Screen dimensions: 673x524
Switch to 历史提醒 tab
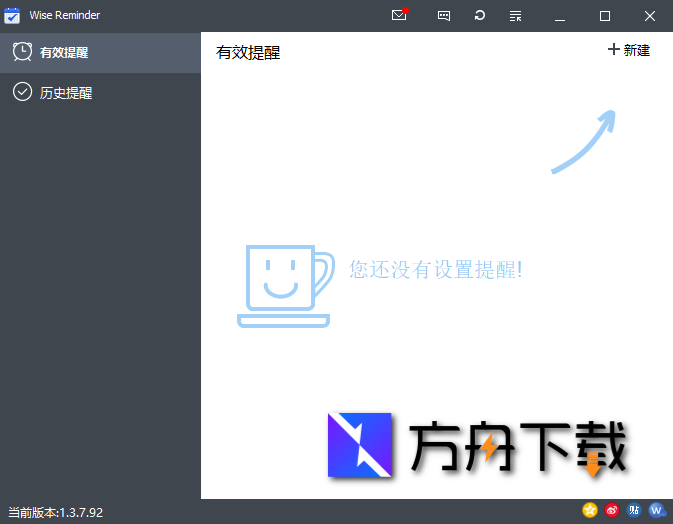coord(100,92)
